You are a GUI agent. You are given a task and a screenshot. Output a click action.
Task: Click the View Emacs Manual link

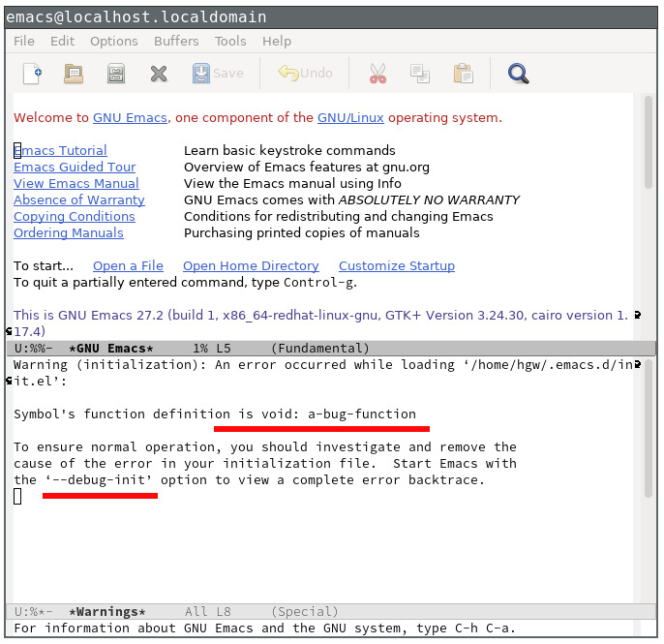76,183
